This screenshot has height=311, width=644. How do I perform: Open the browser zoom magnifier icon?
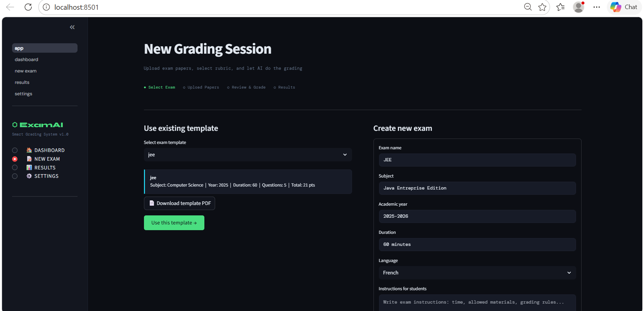(x=528, y=7)
